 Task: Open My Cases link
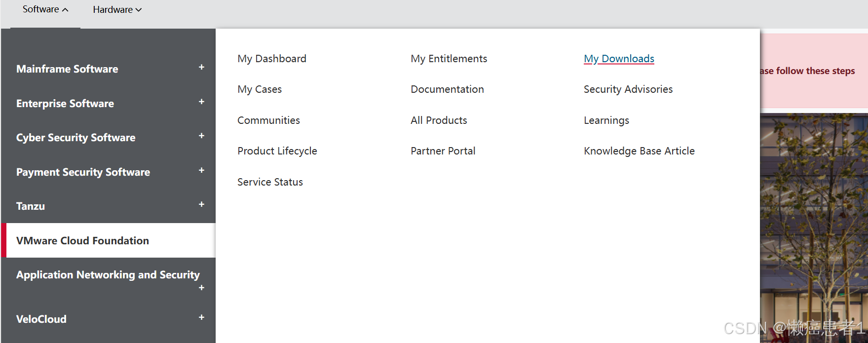coord(260,89)
